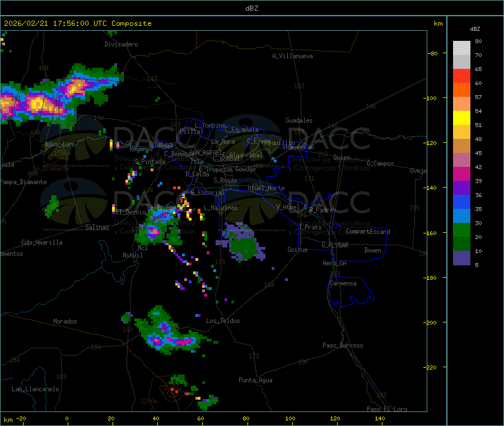Click the Lag.Llancanelo map label
Image resolution: width=504 pixels, height=426 pixels.
tap(36, 389)
